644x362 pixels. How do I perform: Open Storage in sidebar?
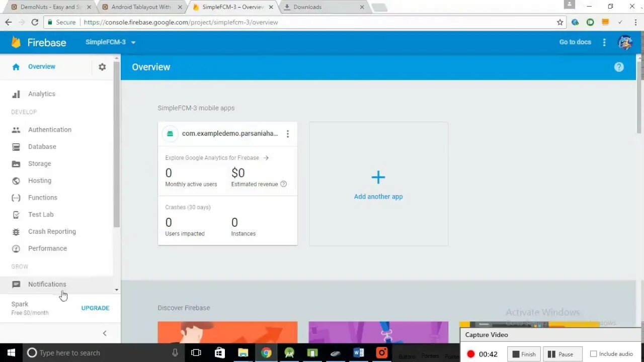(x=40, y=164)
